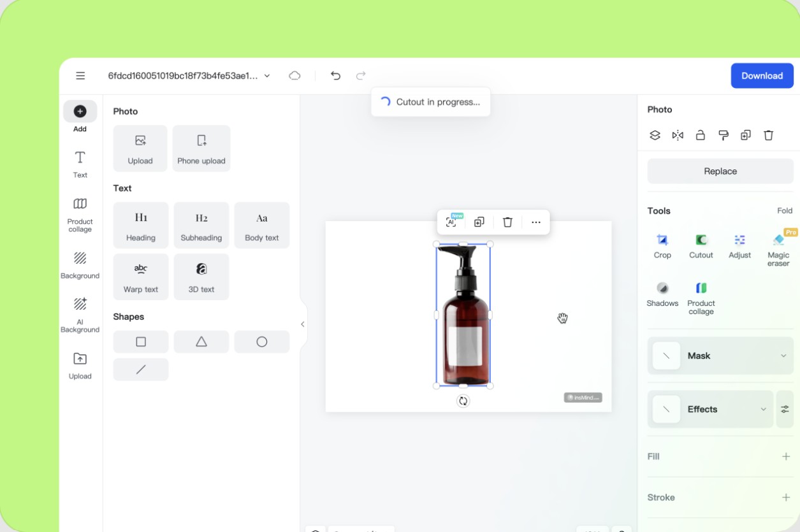The width and height of the screenshot is (800, 532).
Task: Select the Add tab in sidebar
Action: 80,117
